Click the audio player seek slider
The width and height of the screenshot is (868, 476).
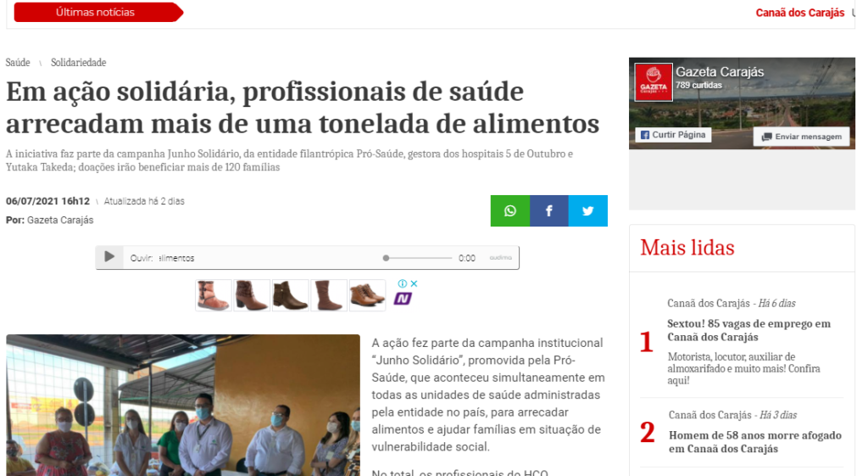(x=419, y=258)
